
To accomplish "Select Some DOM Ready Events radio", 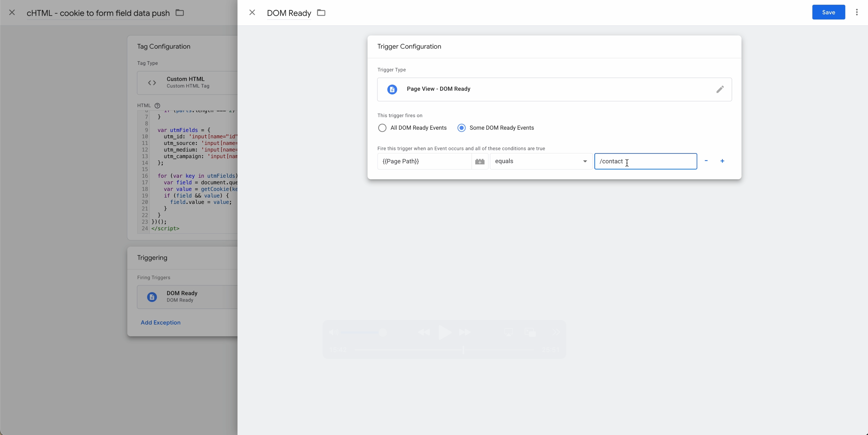I will [461, 128].
